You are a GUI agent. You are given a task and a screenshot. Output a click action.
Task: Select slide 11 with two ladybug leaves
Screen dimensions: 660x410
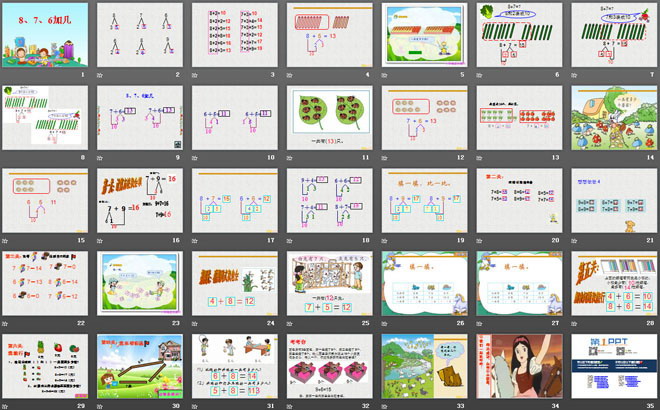pos(326,117)
